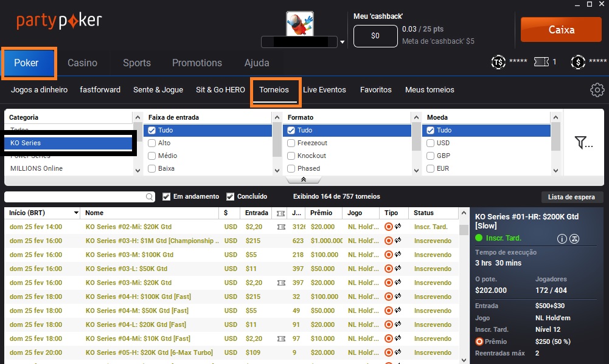Image resolution: width=609 pixels, height=364 pixels.
Task: Click re-entry icon in KO Series #04-H row
Action: click(398, 296)
